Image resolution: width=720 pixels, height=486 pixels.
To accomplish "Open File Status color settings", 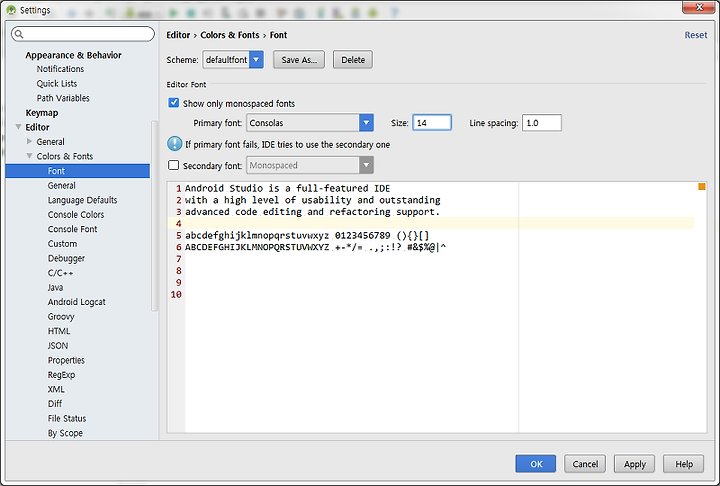I will tap(67, 418).
